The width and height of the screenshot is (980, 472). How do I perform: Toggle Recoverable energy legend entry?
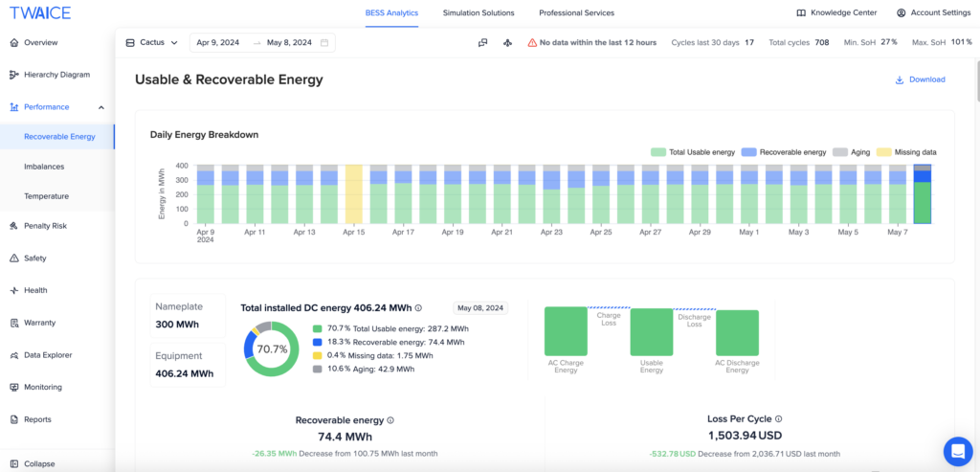click(784, 152)
